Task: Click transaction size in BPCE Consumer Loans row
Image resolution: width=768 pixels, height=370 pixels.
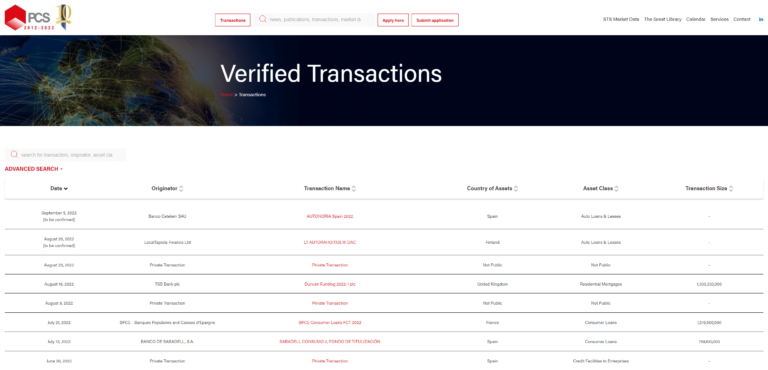Action: (x=709, y=322)
